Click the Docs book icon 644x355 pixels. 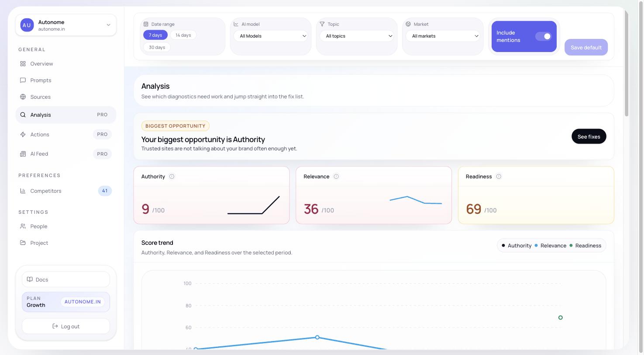[x=30, y=279]
